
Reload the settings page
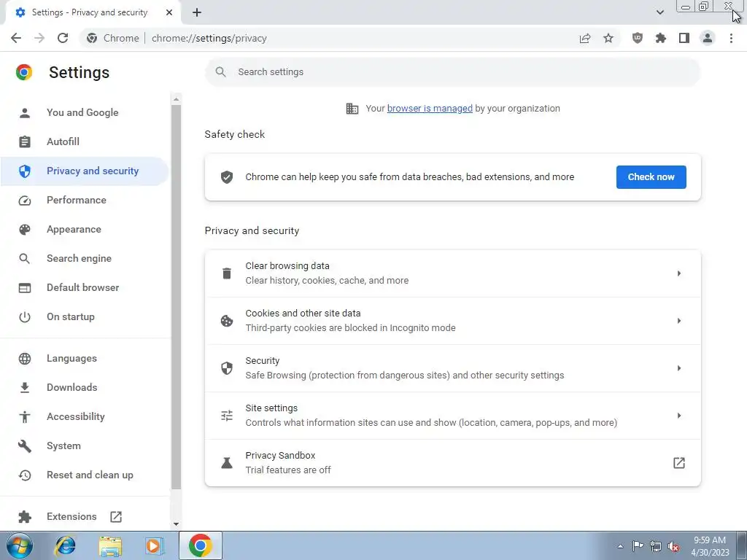[x=63, y=38]
